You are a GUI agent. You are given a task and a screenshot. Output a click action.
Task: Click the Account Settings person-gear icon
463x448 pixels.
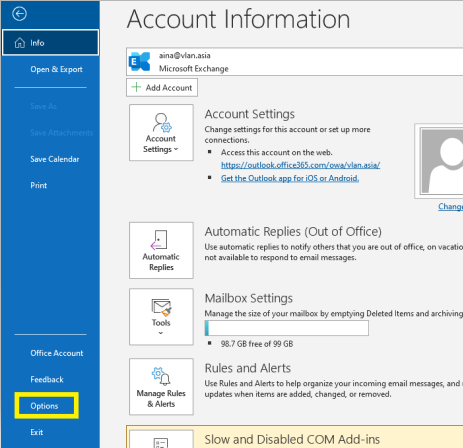[162, 123]
